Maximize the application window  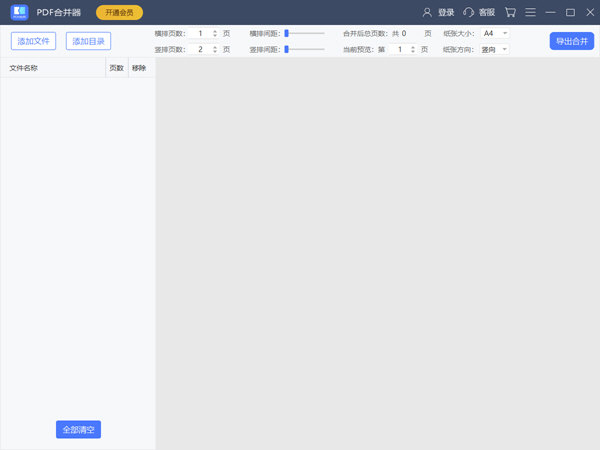click(x=570, y=13)
